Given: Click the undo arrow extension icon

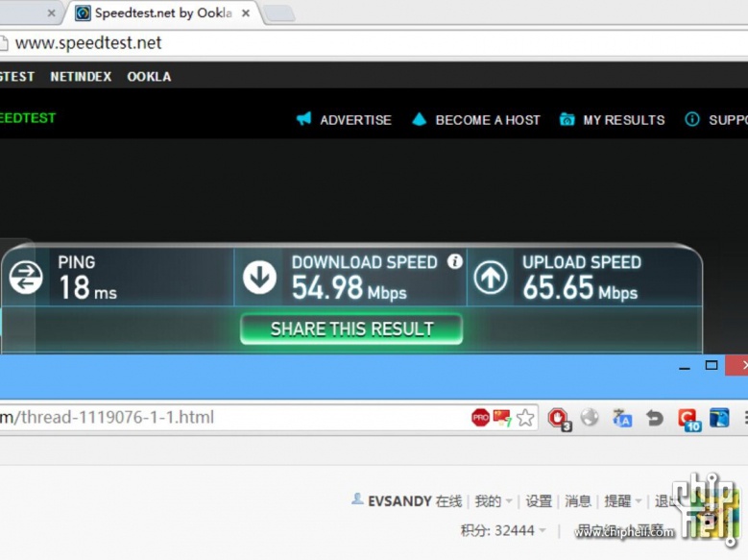Looking at the screenshot, I should [655, 418].
